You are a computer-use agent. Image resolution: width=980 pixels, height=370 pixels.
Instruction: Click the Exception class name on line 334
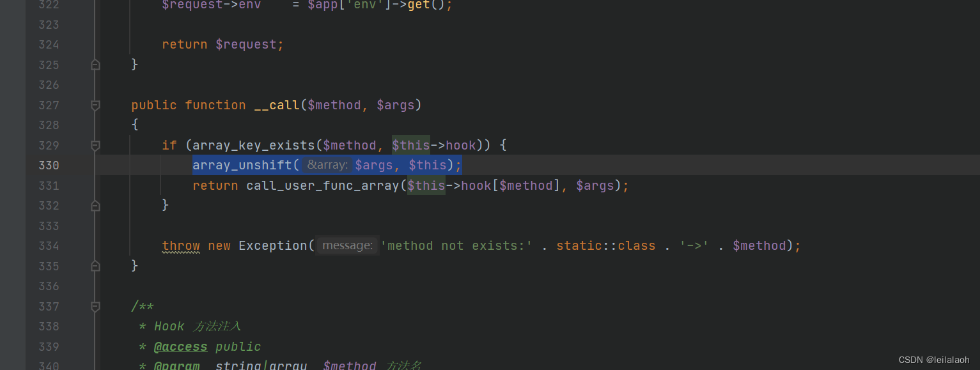click(273, 245)
